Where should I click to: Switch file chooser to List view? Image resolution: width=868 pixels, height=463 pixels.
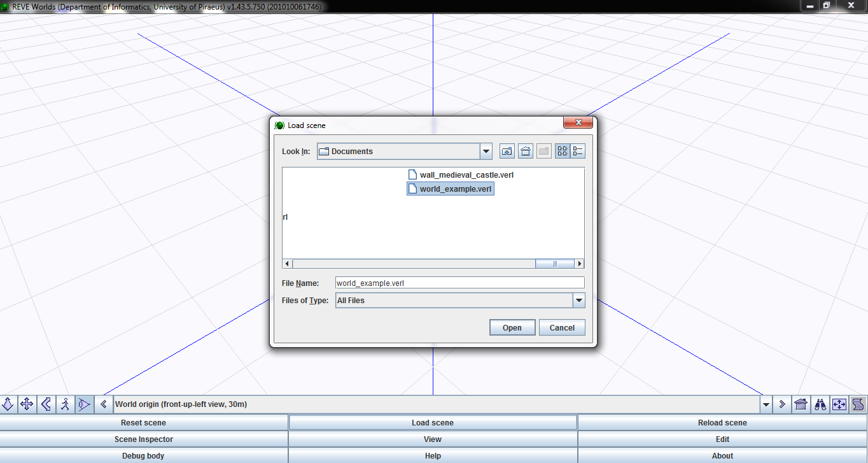[563, 151]
